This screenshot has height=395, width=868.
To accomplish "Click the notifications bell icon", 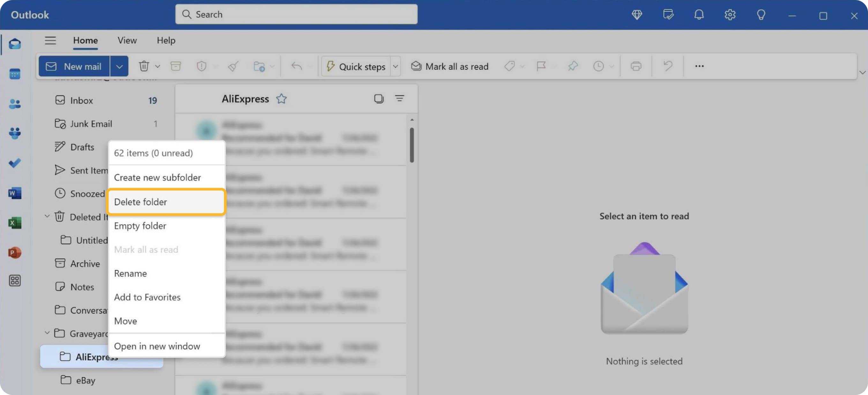I will click(699, 14).
